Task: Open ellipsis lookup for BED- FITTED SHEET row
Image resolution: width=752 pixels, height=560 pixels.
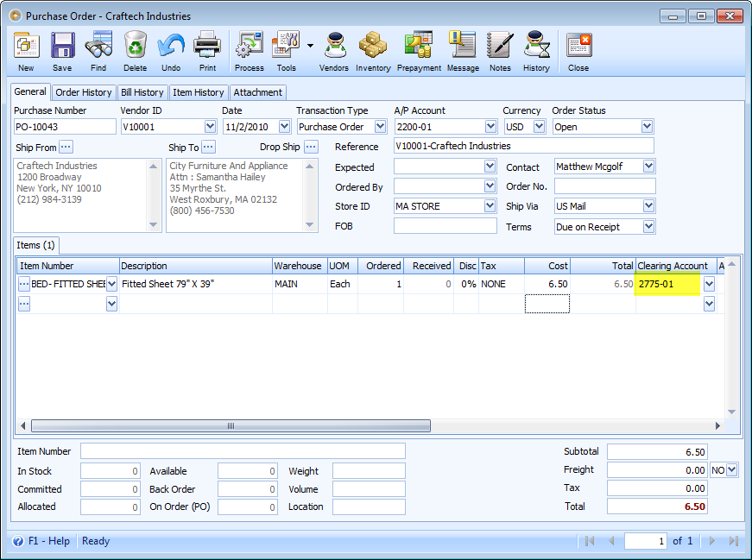Action: 24,284
